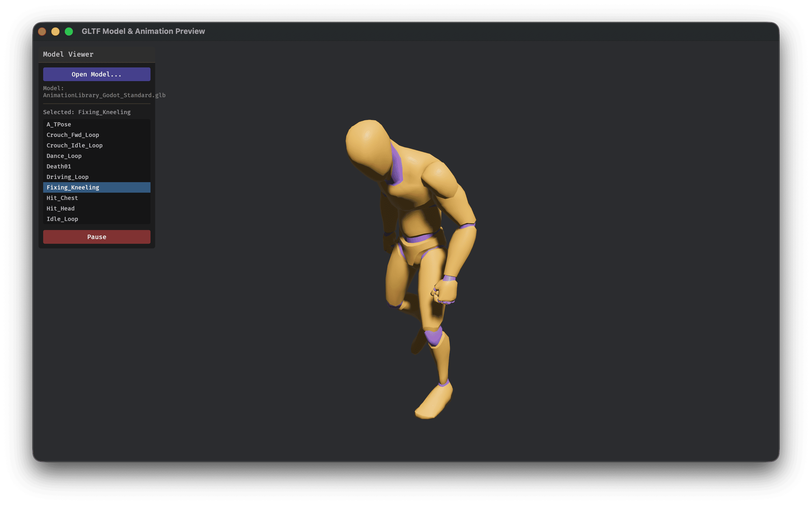Open a new model file
This screenshot has width=812, height=505.
pos(97,74)
